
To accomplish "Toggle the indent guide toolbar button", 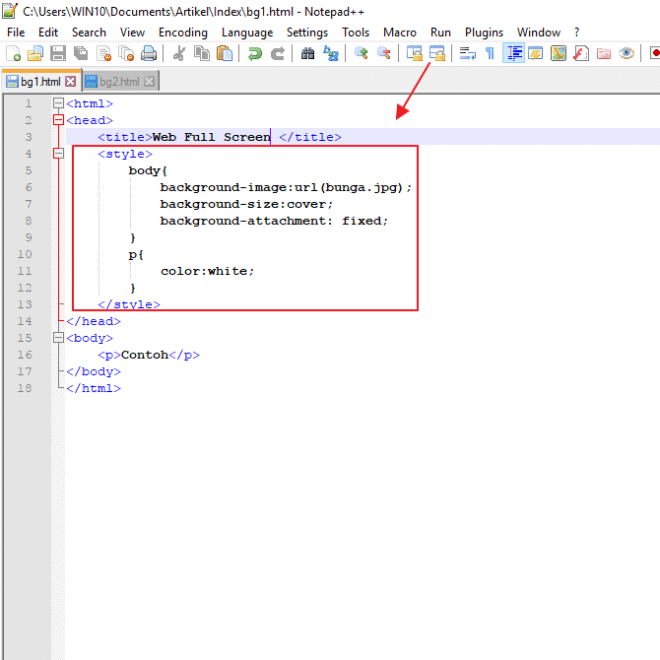I will tap(514, 54).
